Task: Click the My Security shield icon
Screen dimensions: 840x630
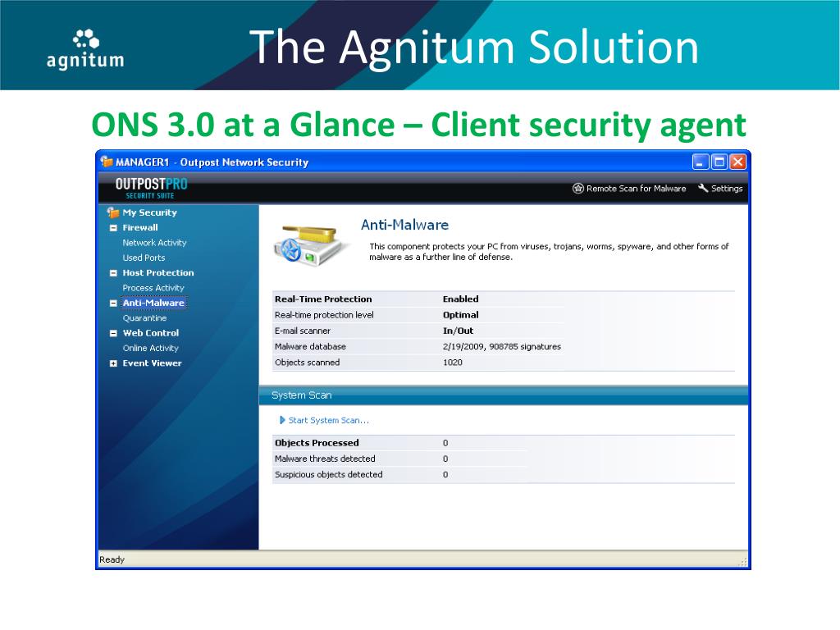Action: tap(112, 212)
